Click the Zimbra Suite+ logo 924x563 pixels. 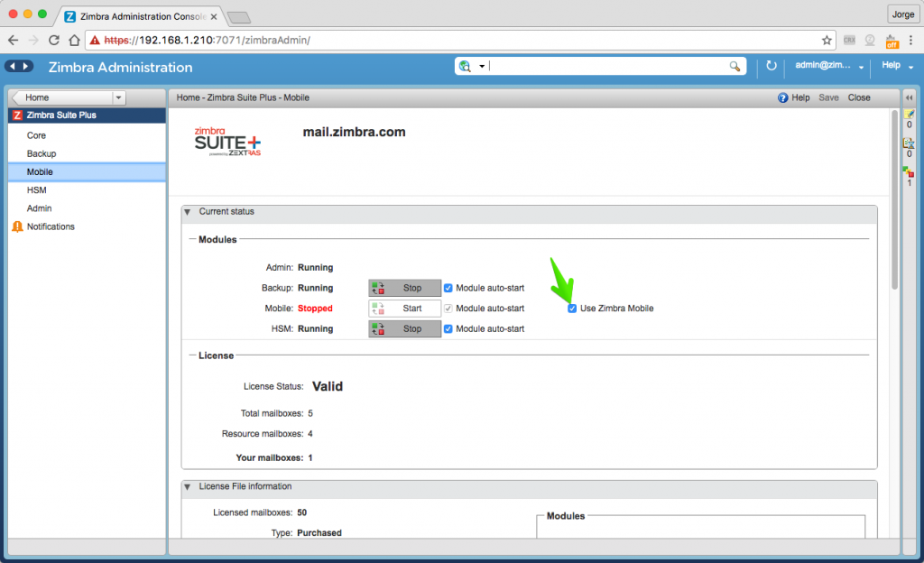point(227,142)
